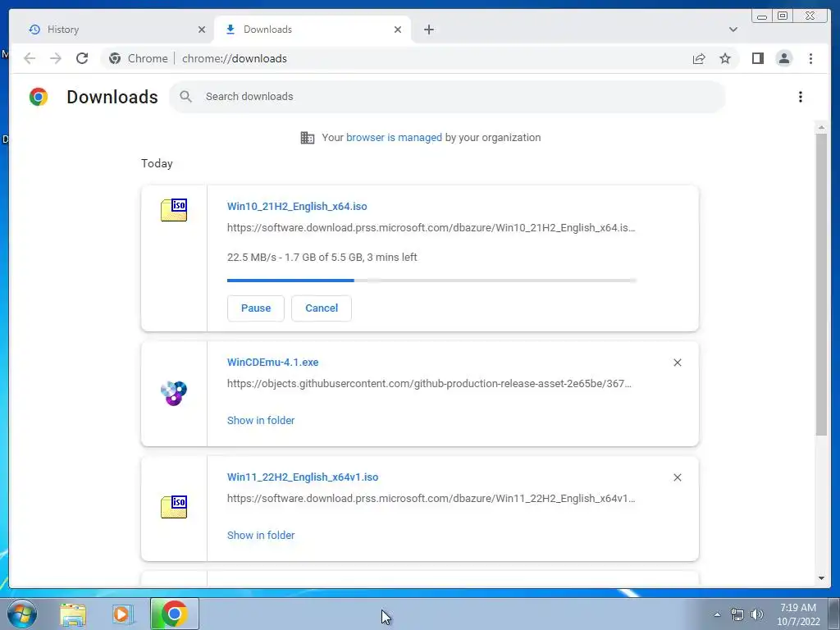Image resolution: width=840 pixels, height=630 pixels.
Task: Remove WinCDEmu-4.1.exe from the list
Action: (x=677, y=363)
